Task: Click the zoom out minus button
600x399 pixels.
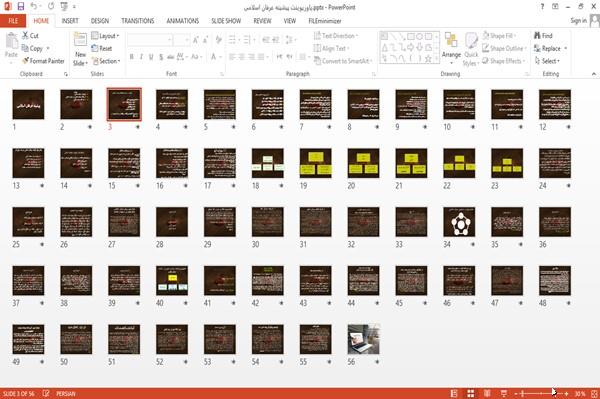Action: point(516,393)
